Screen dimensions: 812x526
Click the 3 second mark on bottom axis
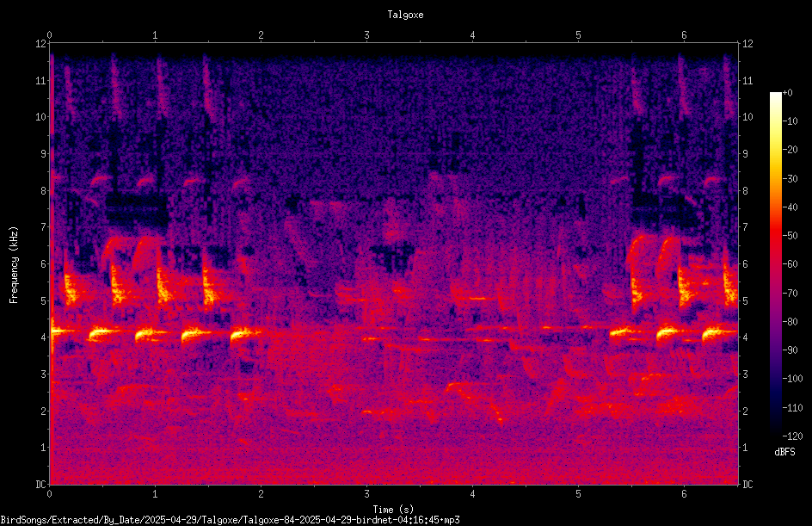366,494
